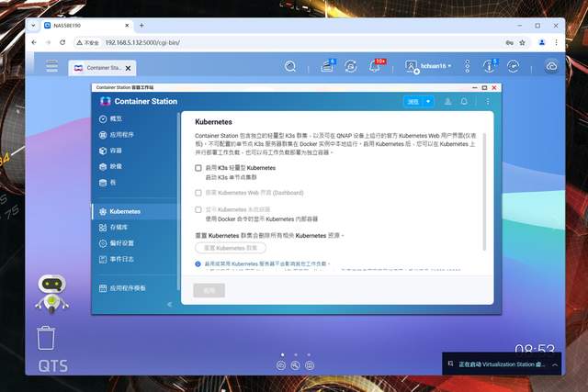This screenshot has width=588, height=392.
Task: Click the right round icon in QTS bottom dock
Action: click(x=310, y=365)
